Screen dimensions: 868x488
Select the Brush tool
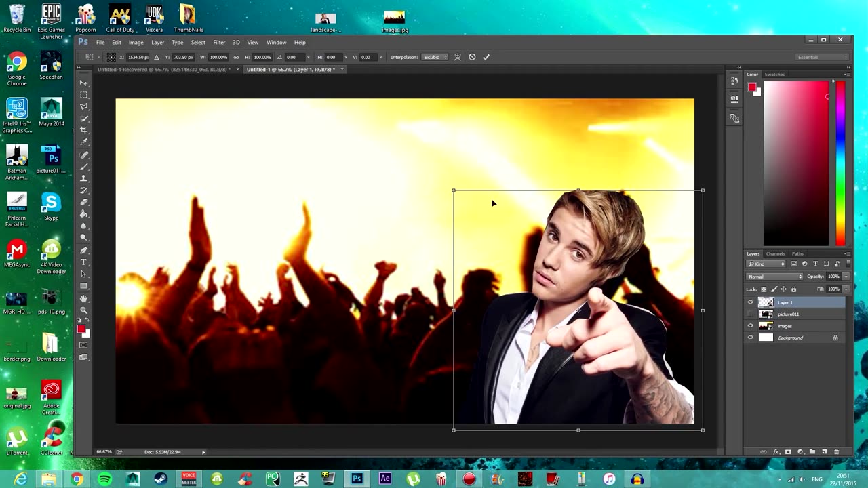84,167
